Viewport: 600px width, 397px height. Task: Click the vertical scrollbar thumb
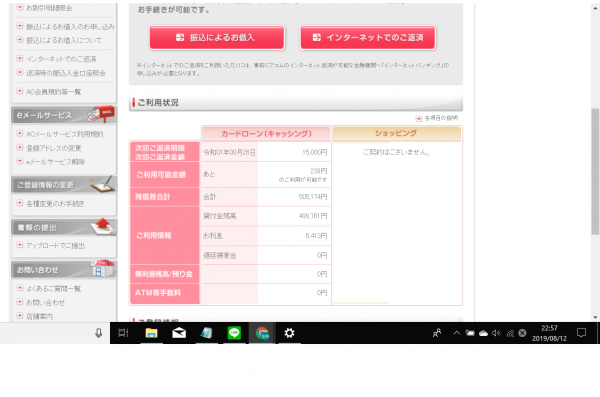pyautogui.click(x=595, y=171)
